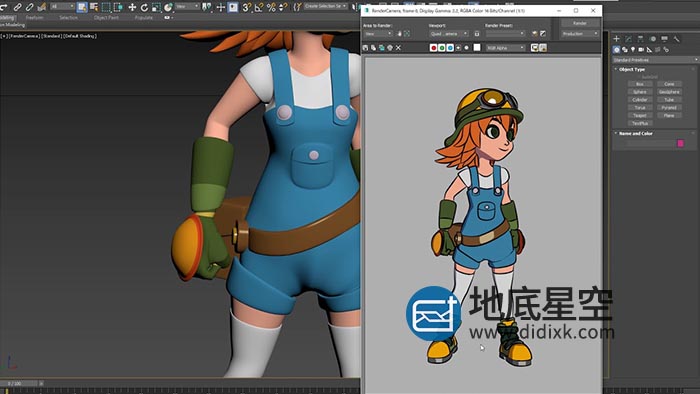
Task: Click the Sphere primitive button
Action: 640,92
